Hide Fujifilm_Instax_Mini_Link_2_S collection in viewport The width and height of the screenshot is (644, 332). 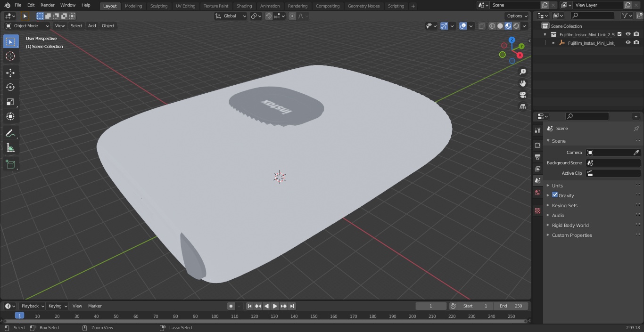pyautogui.click(x=628, y=34)
